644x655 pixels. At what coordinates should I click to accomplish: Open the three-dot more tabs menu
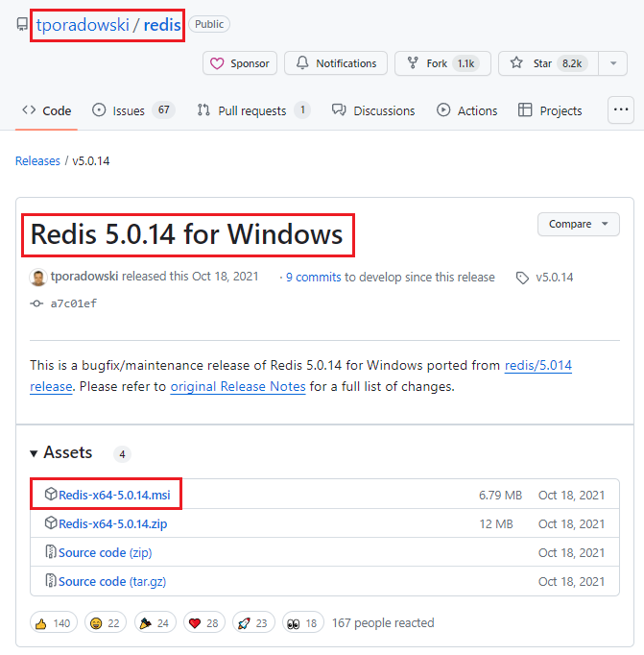tap(621, 109)
